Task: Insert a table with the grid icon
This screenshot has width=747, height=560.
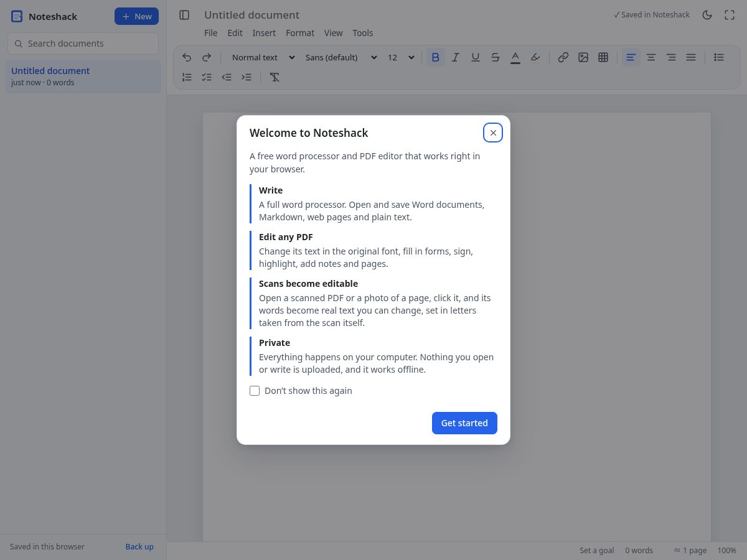Action: click(x=603, y=57)
